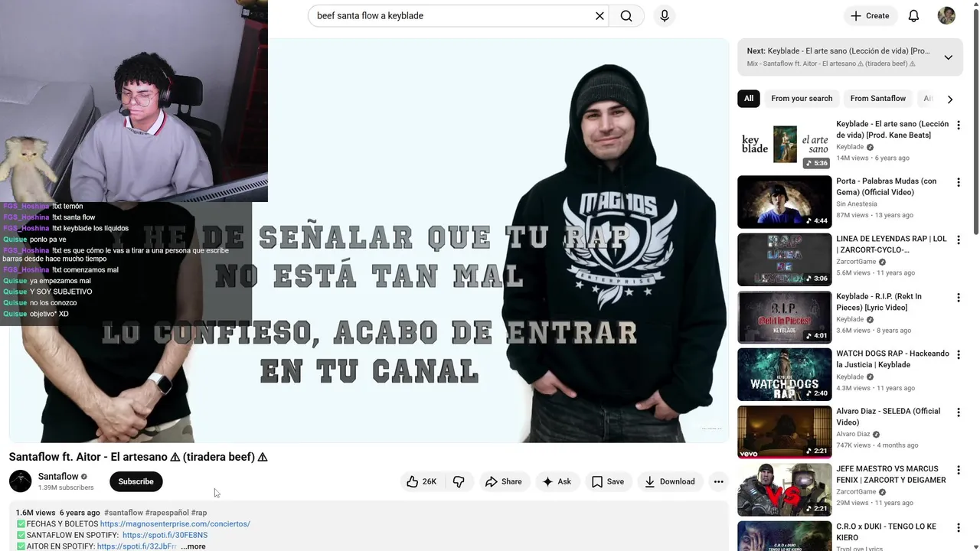Open the notifications bell

tap(913, 15)
